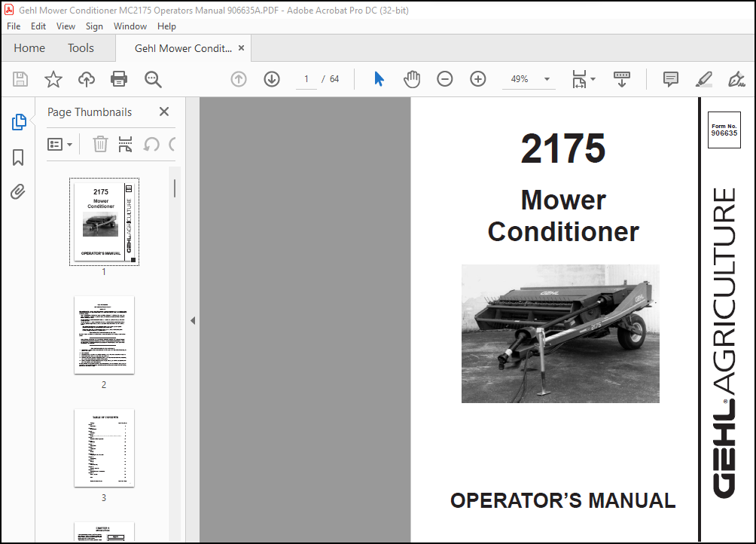Screen dimensions: 756x544
Task: Select page 1 thumbnail
Action: [104, 222]
